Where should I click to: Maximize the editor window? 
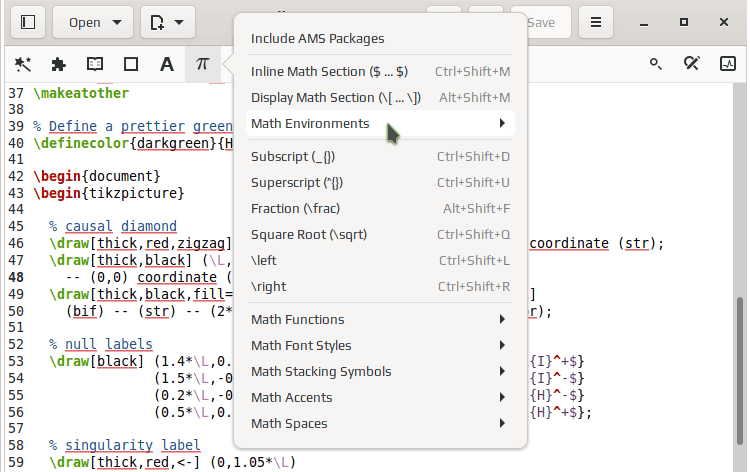coord(684,22)
